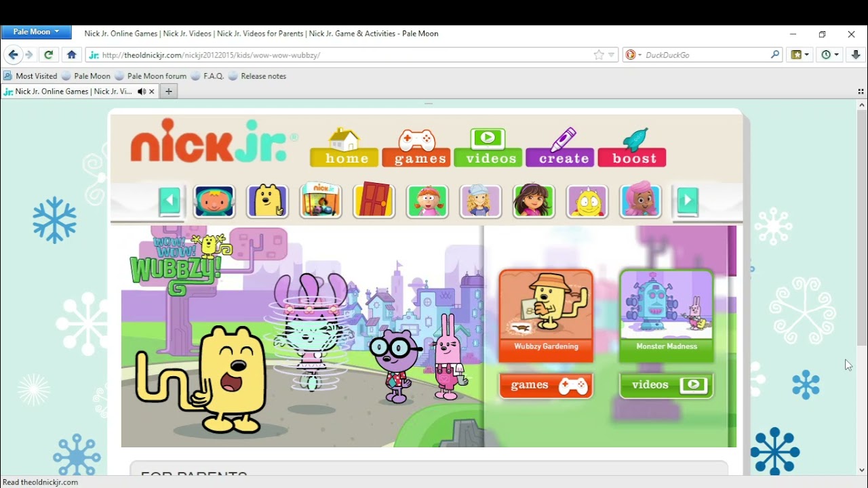The width and height of the screenshot is (868, 488).
Task: Pick the yellow round-faced creature icon
Action: [x=587, y=201]
